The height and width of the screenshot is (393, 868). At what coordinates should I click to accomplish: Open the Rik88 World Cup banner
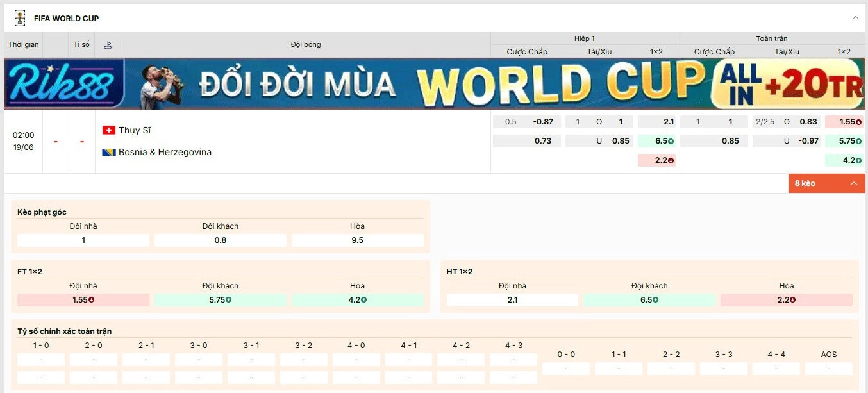[x=435, y=84]
